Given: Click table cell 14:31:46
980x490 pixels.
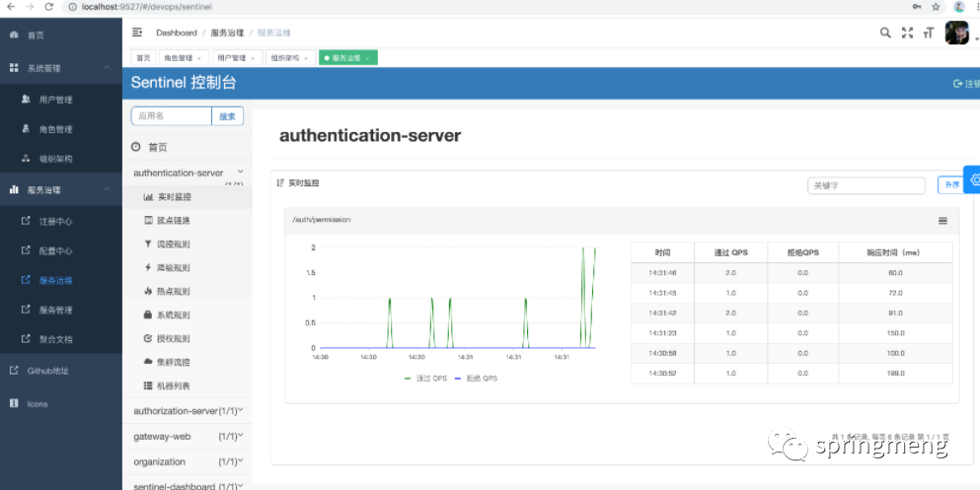Looking at the screenshot, I should tap(662, 273).
